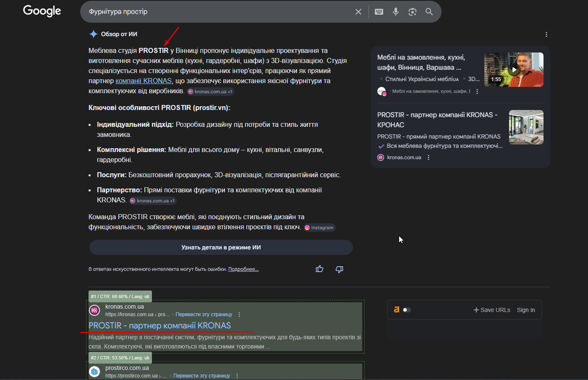Click the 'Узнать детали в режиме ИИ' button

pyautogui.click(x=221, y=247)
